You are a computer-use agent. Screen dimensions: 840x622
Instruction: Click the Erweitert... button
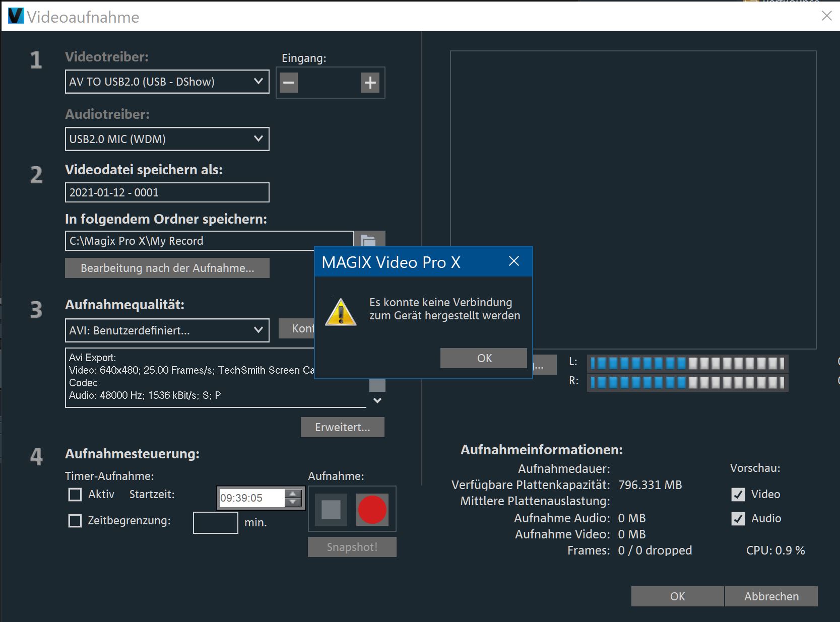[343, 427]
